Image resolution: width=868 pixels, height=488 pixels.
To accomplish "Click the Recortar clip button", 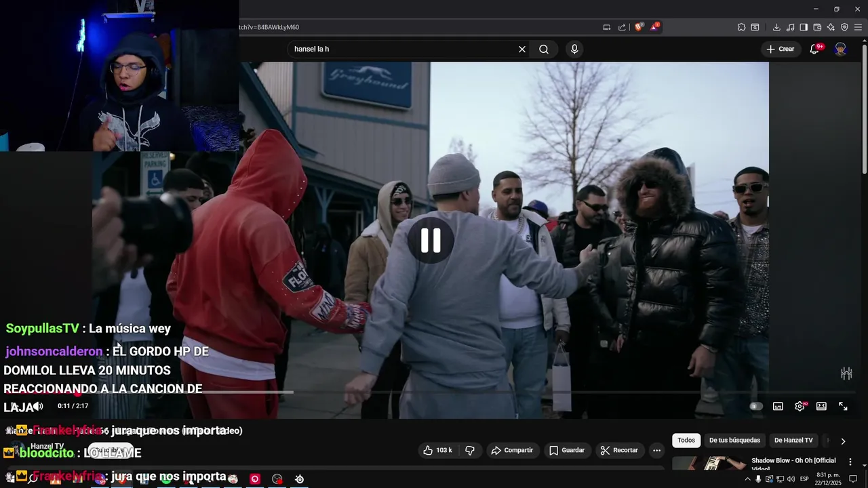I will pos(619,450).
